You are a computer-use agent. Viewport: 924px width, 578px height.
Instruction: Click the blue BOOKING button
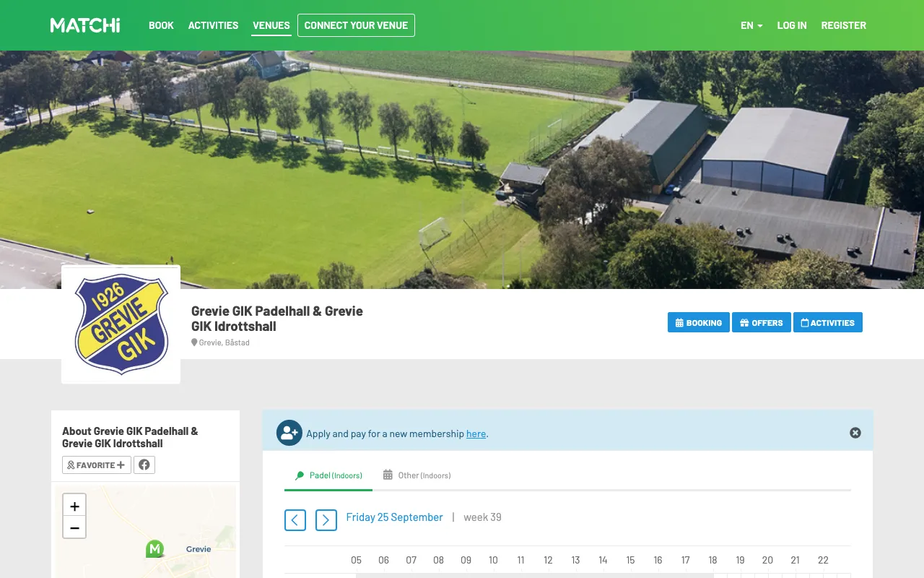(698, 322)
